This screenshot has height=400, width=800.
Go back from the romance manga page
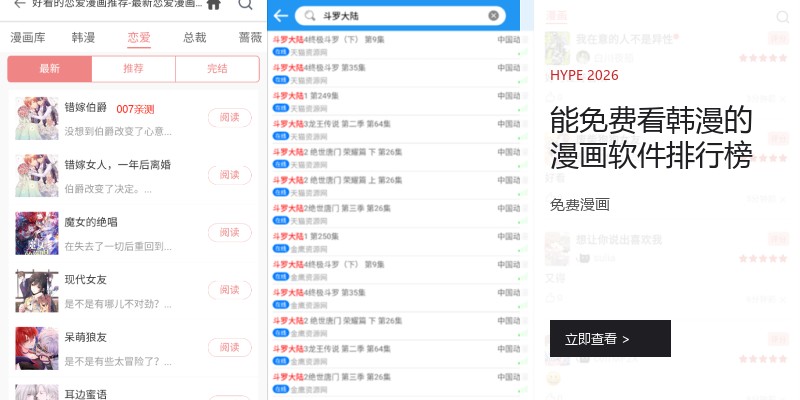pyautogui.click(x=19, y=4)
